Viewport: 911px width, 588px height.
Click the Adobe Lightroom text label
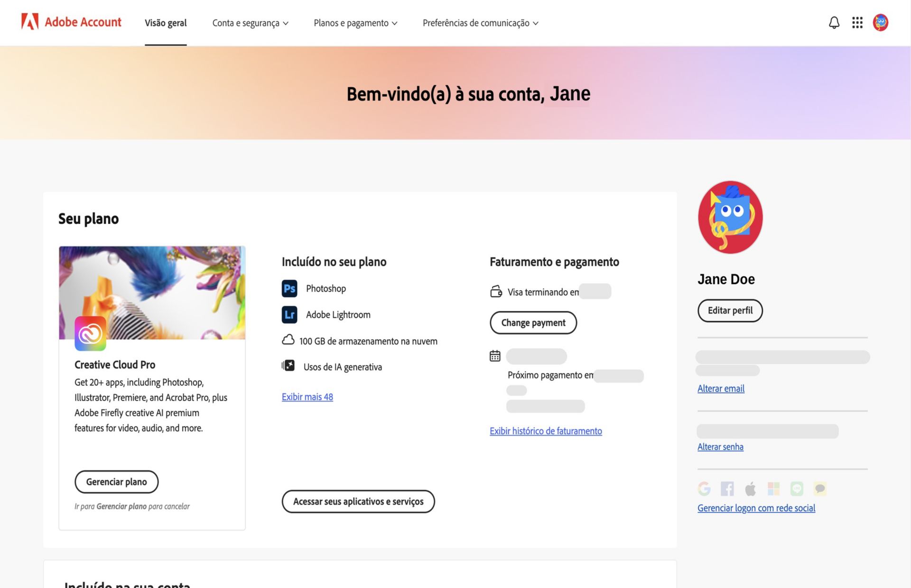(x=338, y=315)
